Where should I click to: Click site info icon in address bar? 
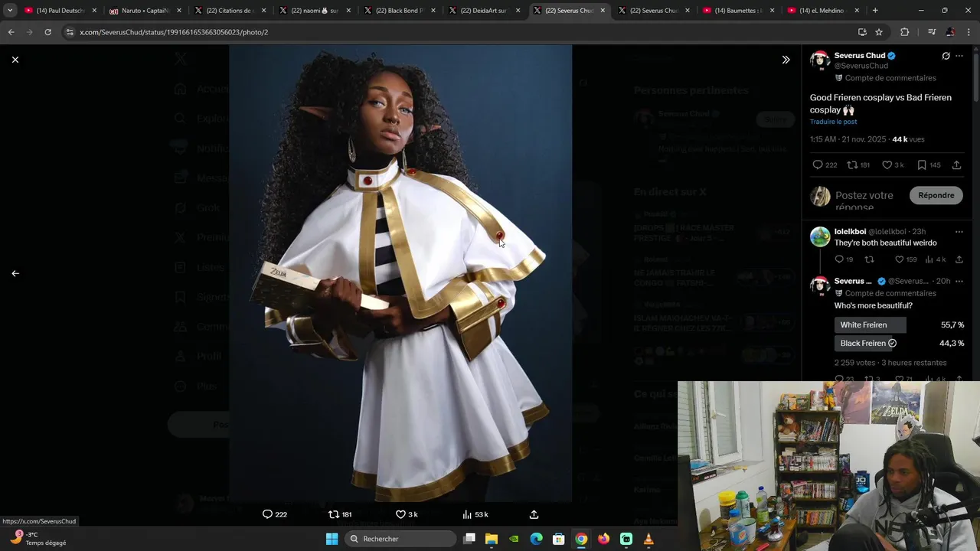pyautogui.click(x=70, y=32)
